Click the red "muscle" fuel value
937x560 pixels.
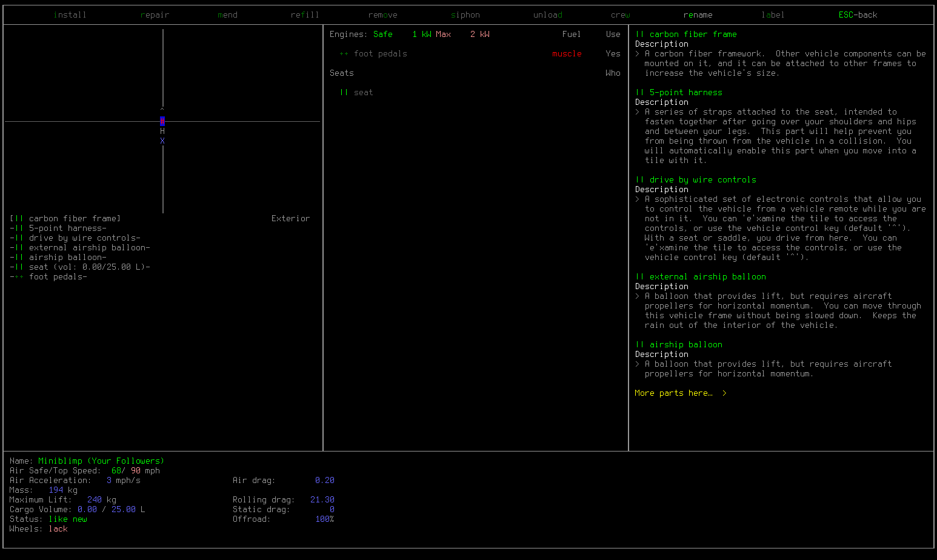point(567,54)
